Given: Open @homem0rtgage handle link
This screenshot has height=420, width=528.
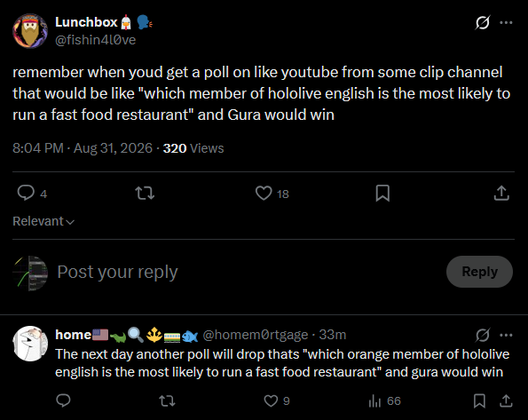Looking at the screenshot, I should [256, 335].
